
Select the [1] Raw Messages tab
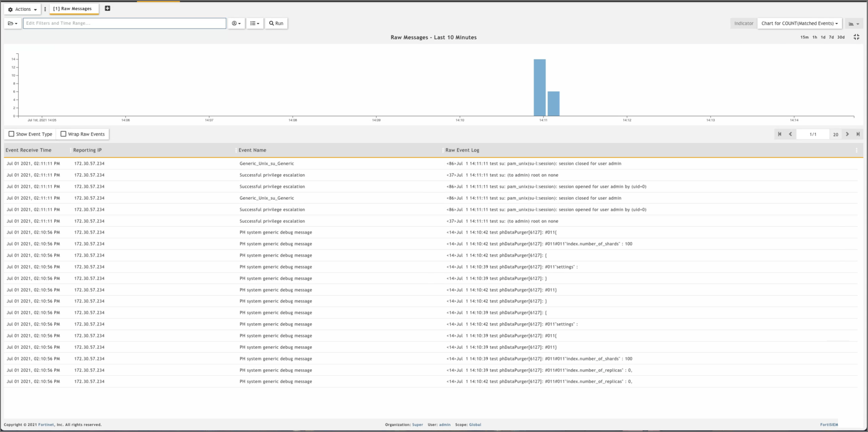point(73,9)
